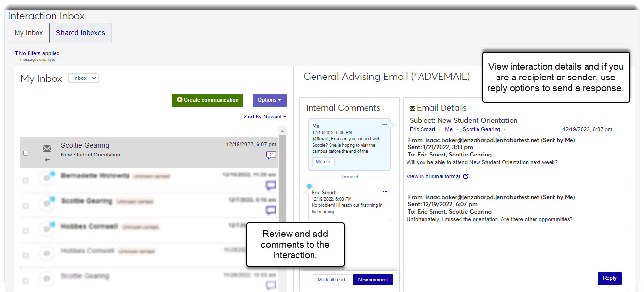Click the envelope icon on Scottie Gearing's message
This screenshot has height=292, width=644.
tap(47, 148)
